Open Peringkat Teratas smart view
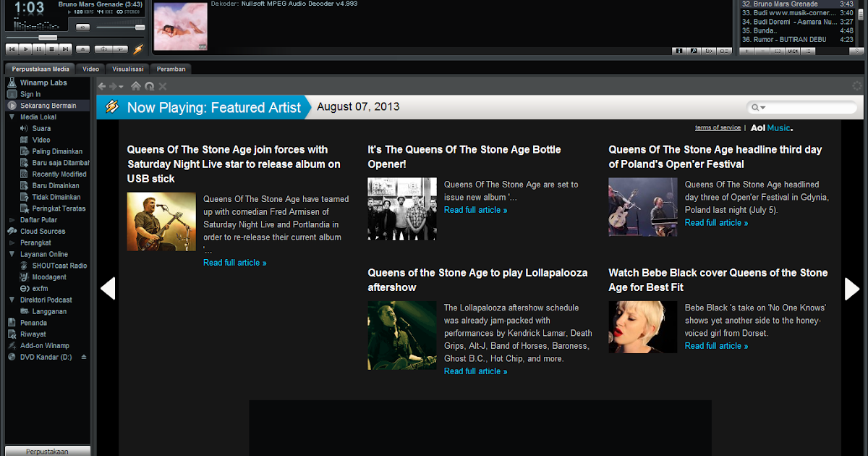 (59, 208)
